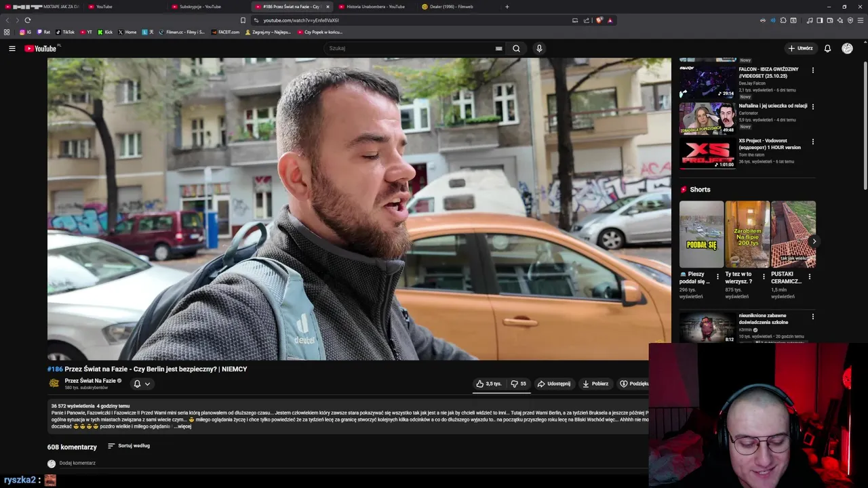The image size is (868, 488).
Task: Start voice search with microphone icon
Action: tap(539, 48)
